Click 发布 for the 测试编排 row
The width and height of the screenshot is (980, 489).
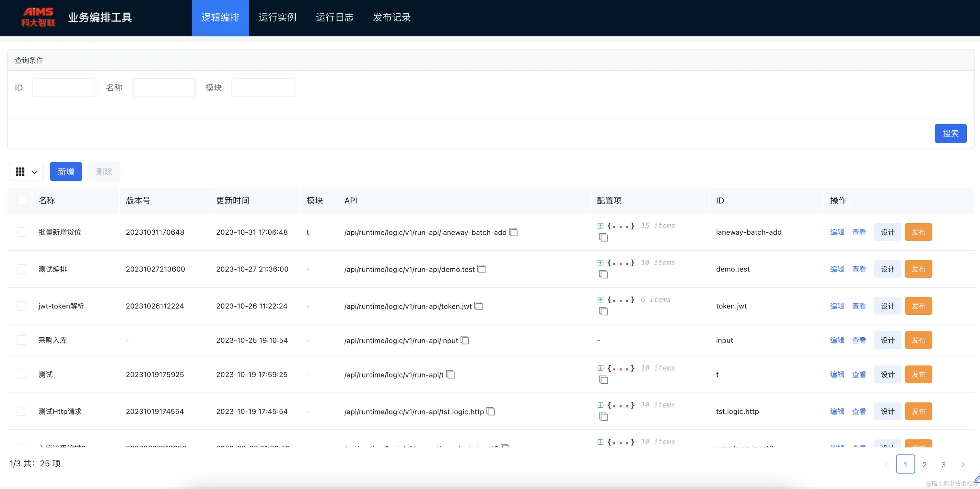click(918, 269)
